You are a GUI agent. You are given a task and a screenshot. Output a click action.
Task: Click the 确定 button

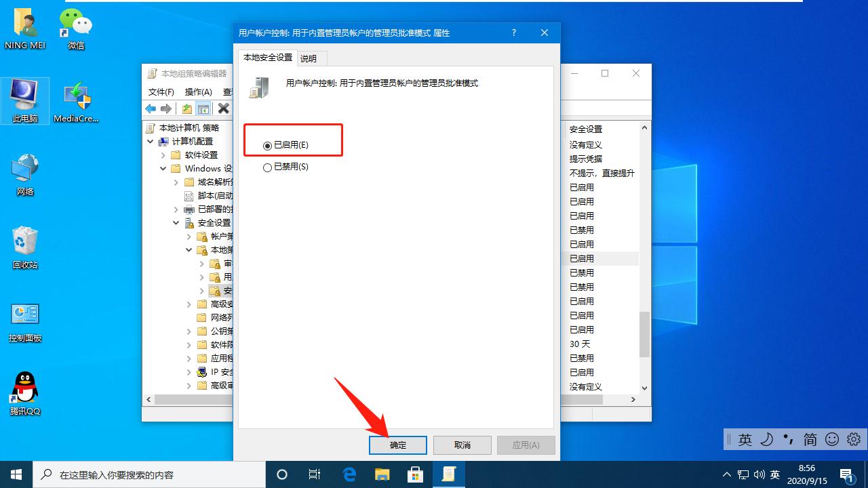tap(397, 445)
